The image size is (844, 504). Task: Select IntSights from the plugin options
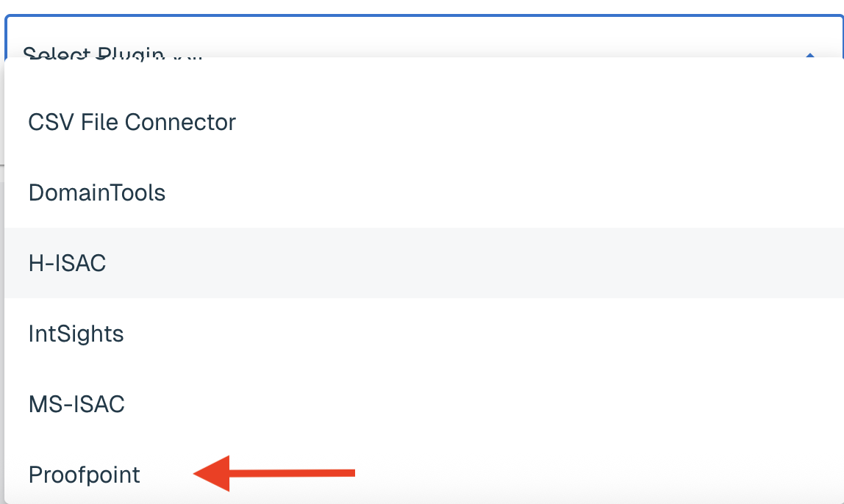[x=424, y=334]
